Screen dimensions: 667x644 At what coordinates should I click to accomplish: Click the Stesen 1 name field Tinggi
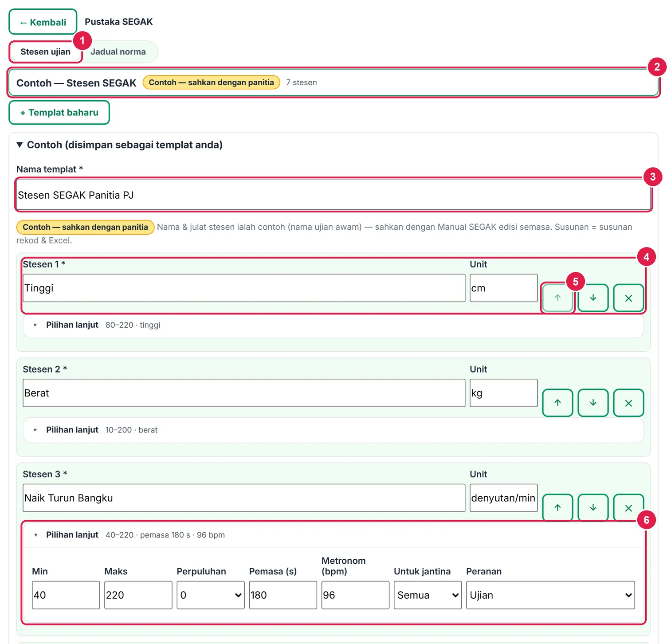(x=244, y=288)
